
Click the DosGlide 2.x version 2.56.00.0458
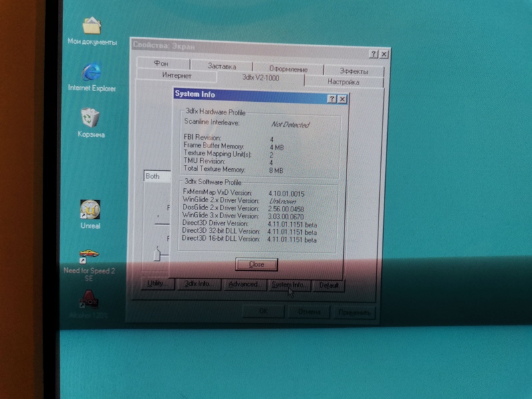coord(286,209)
